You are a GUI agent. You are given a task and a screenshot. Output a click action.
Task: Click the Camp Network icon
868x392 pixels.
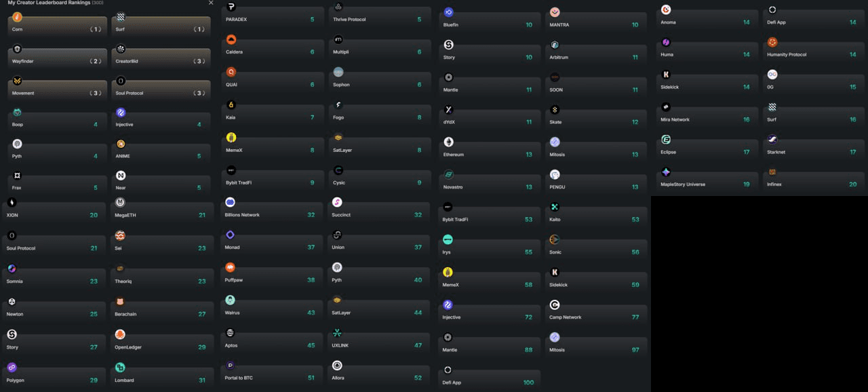555,305
